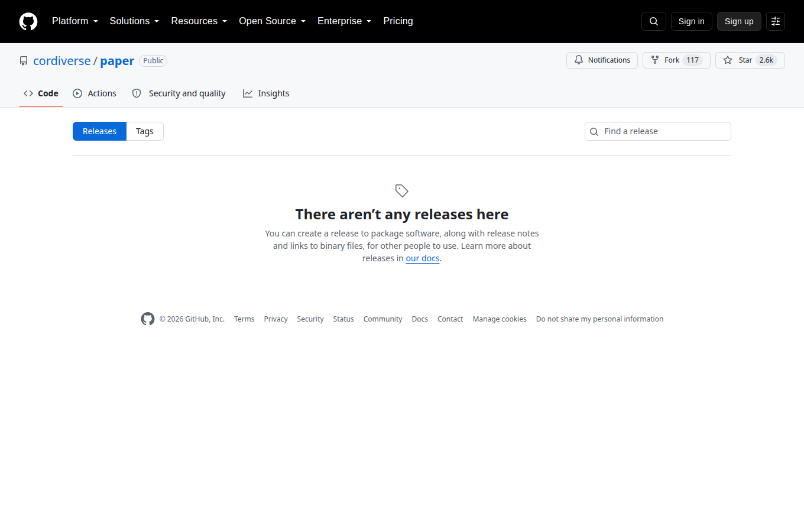
Task: Click the Sign up button
Action: [x=739, y=21]
